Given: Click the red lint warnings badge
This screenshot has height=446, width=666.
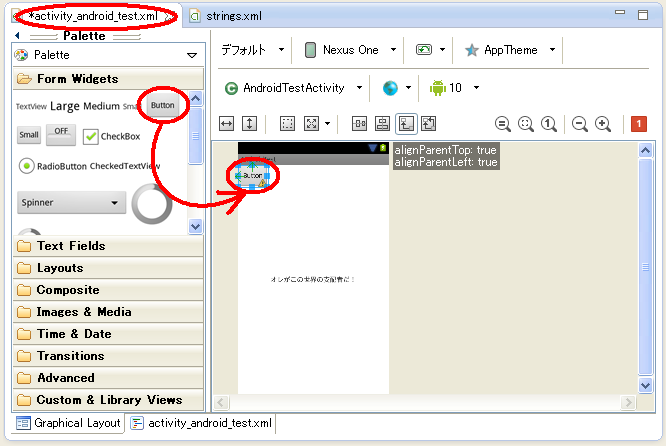Looking at the screenshot, I should [x=638, y=124].
